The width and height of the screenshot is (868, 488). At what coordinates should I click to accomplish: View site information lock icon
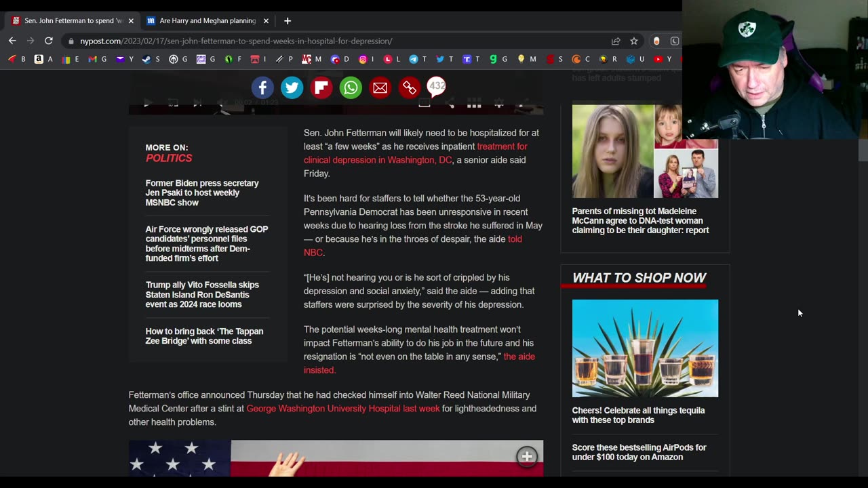pos(71,41)
